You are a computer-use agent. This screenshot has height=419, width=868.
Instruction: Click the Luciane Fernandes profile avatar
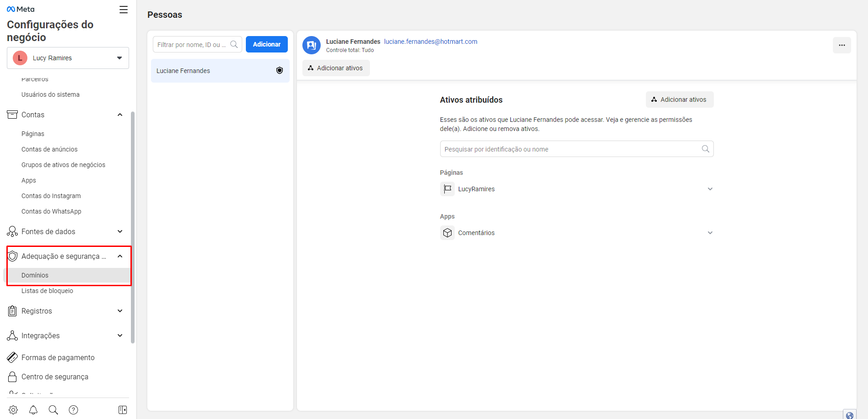click(312, 45)
